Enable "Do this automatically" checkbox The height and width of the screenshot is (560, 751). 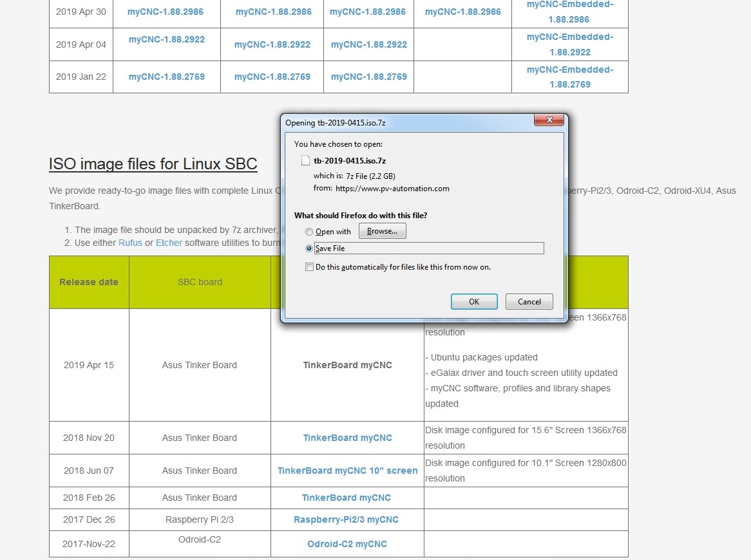click(310, 266)
